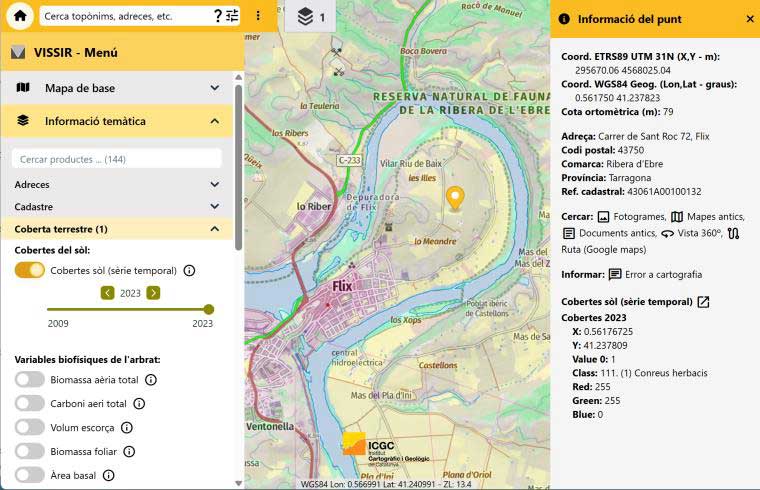Open the layers stack button
Viewport: 760px width, 490px height.
click(x=311, y=17)
